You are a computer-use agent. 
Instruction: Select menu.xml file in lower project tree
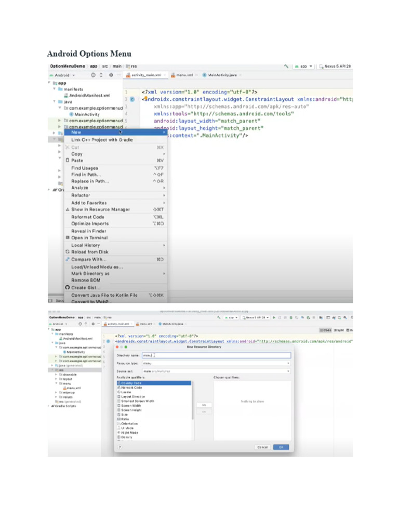click(x=72, y=388)
